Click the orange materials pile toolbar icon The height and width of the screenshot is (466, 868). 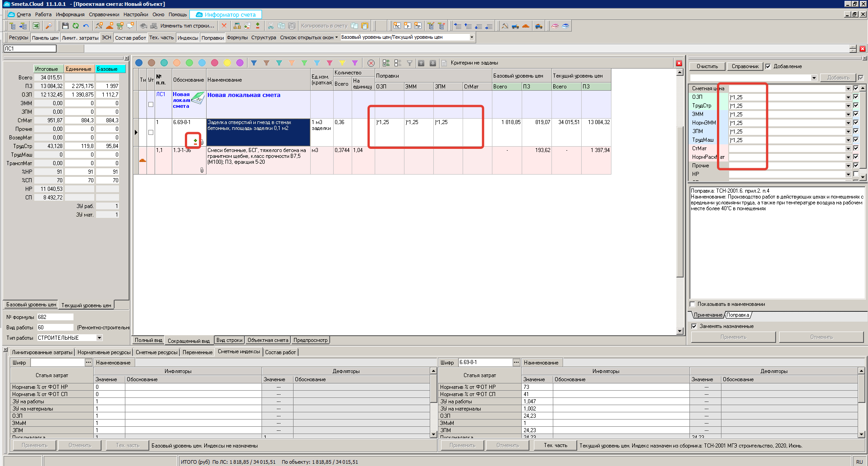tap(526, 26)
